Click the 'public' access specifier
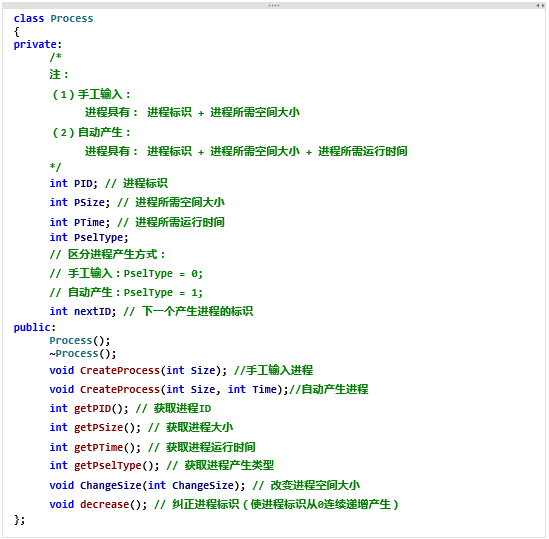 click(x=32, y=327)
